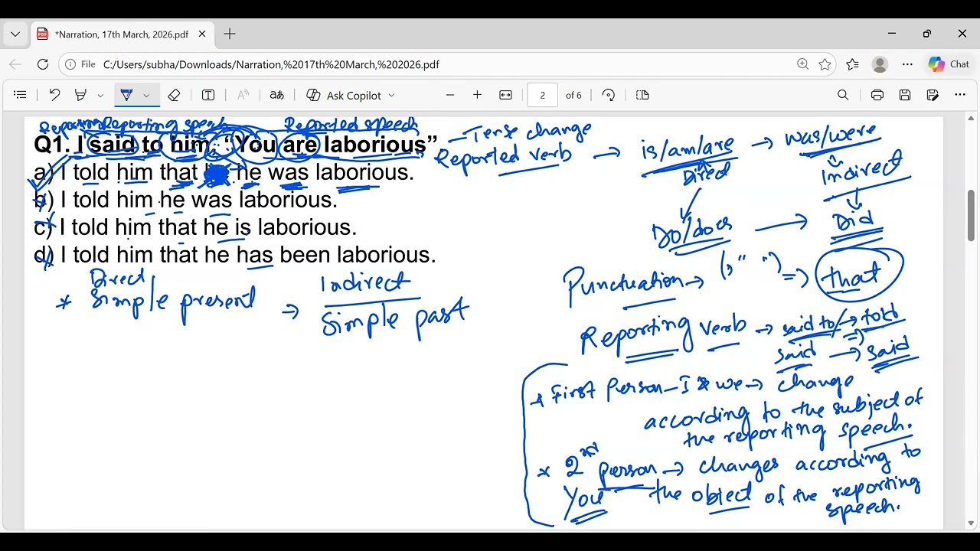The image size is (980, 551).
Task: Save the PDF document
Action: (905, 95)
